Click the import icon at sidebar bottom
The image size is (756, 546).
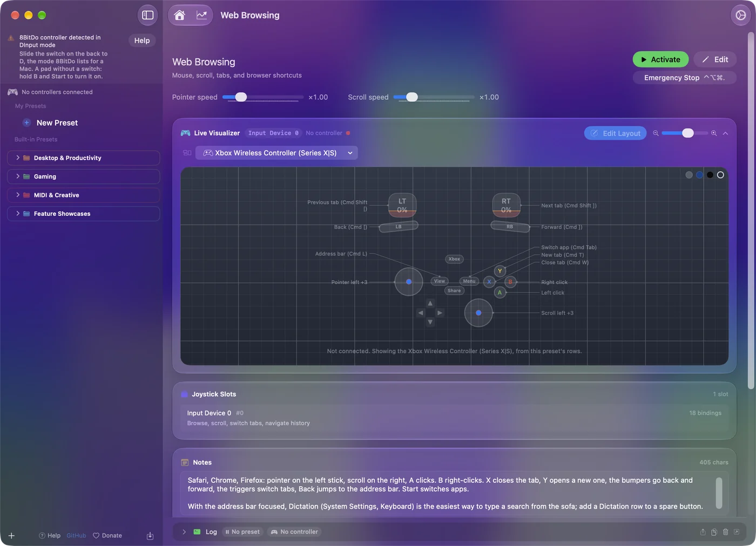pyautogui.click(x=150, y=536)
